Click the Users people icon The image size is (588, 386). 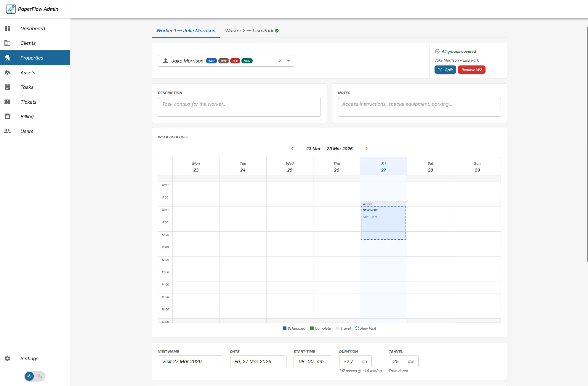pyautogui.click(x=7, y=131)
